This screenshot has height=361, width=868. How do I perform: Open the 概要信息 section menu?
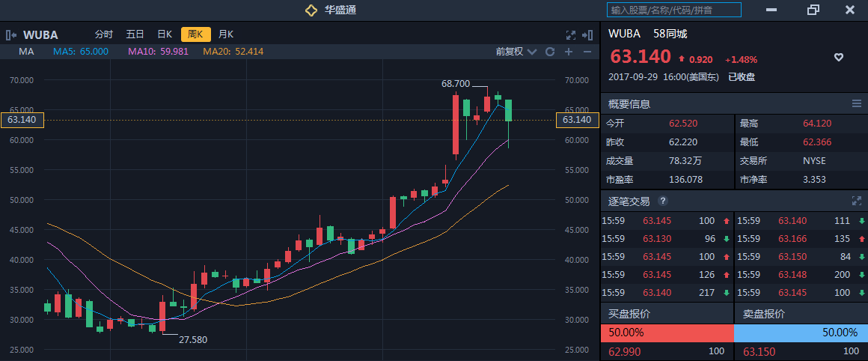coord(857,103)
